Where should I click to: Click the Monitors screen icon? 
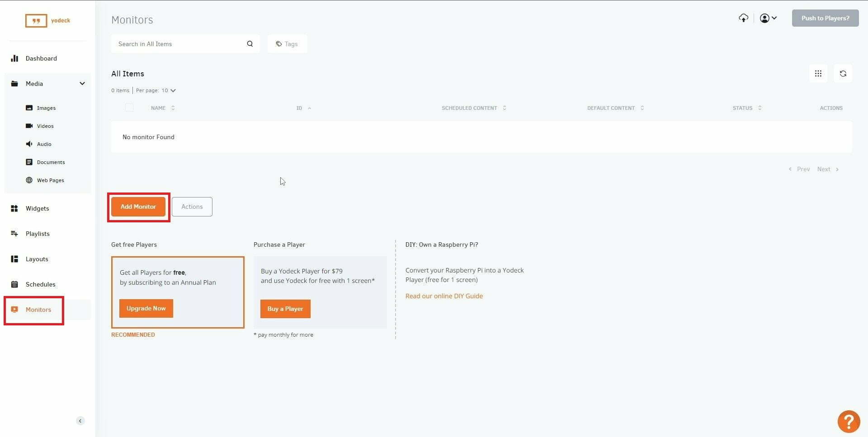14,310
